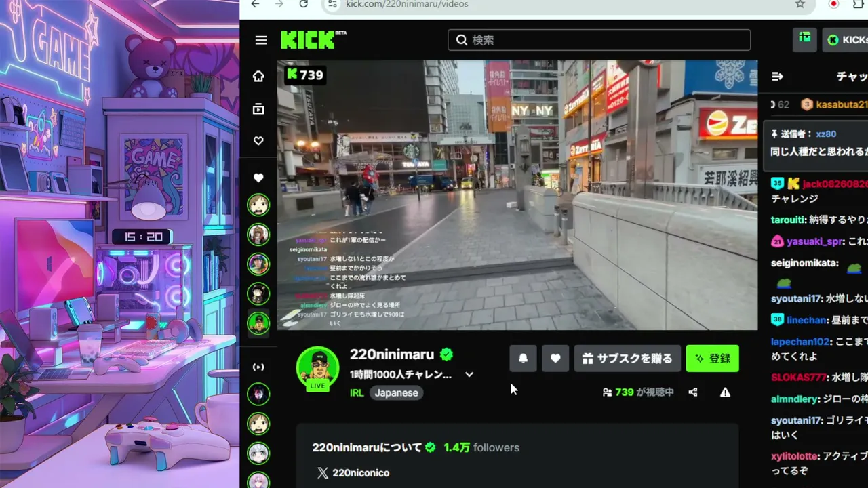Open the Kick hamburger menu
This screenshot has width=868, height=488.
coord(261,40)
